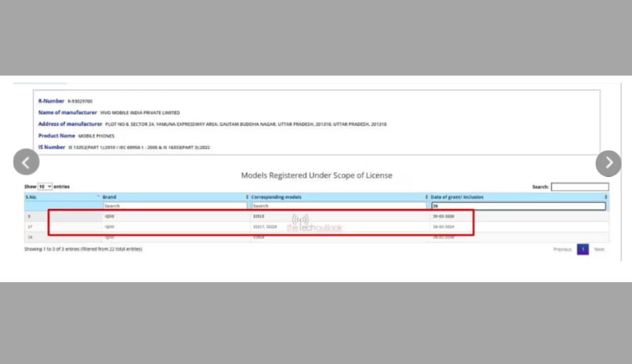
Task: Open the Show entries count dropdown
Action: [45, 187]
